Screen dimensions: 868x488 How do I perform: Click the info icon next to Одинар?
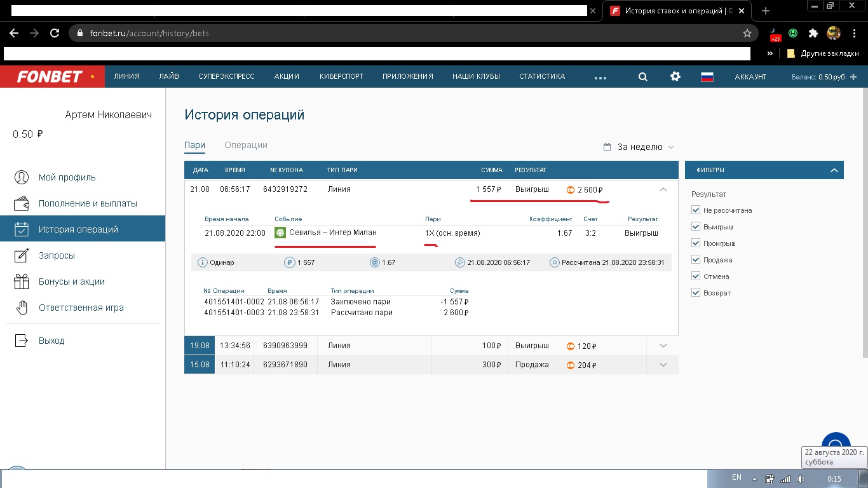pyautogui.click(x=203, y=262)
